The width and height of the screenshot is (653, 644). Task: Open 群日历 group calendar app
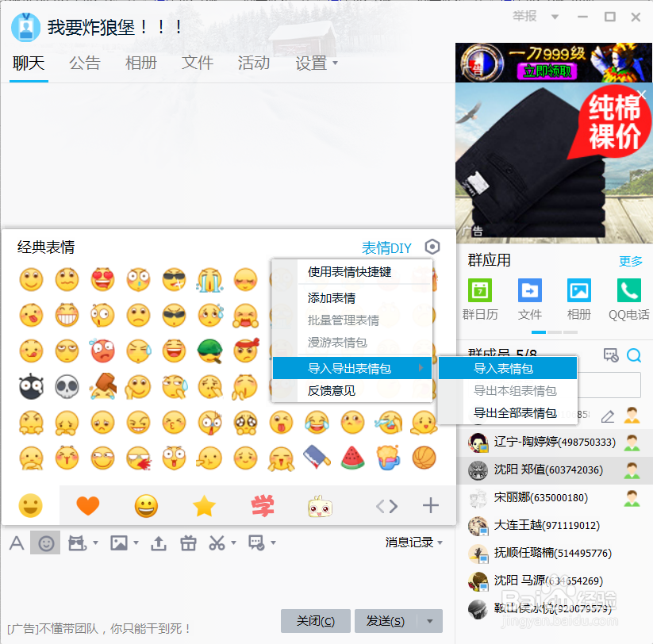click(480, 300)
